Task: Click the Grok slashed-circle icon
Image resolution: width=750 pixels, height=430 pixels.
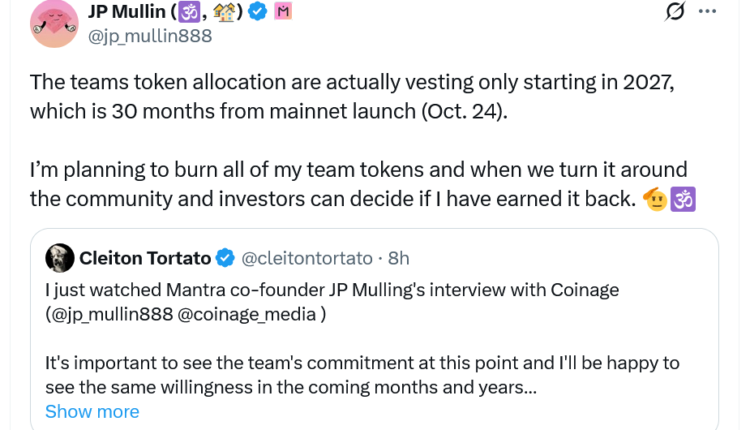Action: pos(674,12)
